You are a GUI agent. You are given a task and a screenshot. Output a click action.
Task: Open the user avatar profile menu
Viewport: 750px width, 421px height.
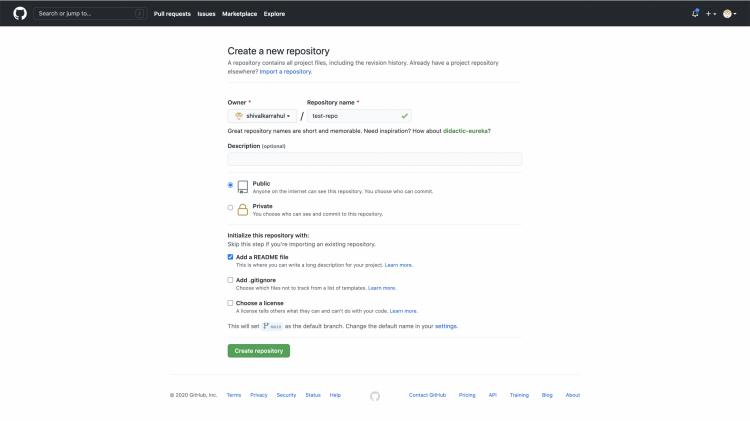coord(730,13)
